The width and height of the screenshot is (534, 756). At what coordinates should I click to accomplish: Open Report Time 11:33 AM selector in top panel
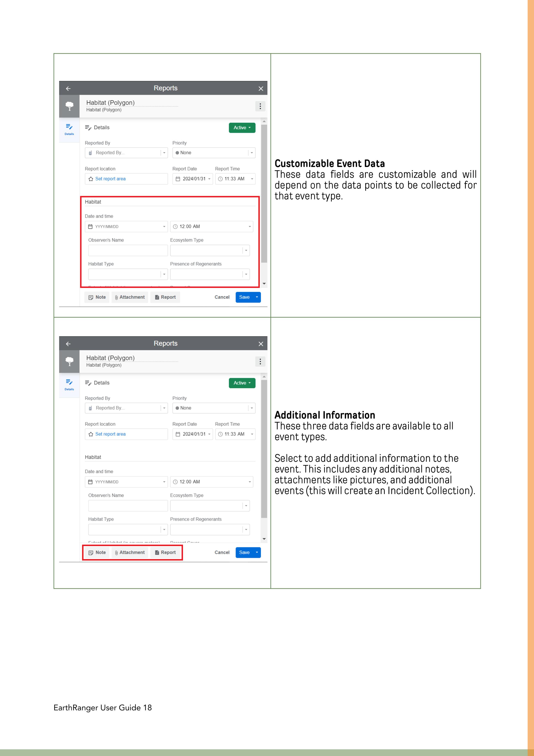(235, 179)
